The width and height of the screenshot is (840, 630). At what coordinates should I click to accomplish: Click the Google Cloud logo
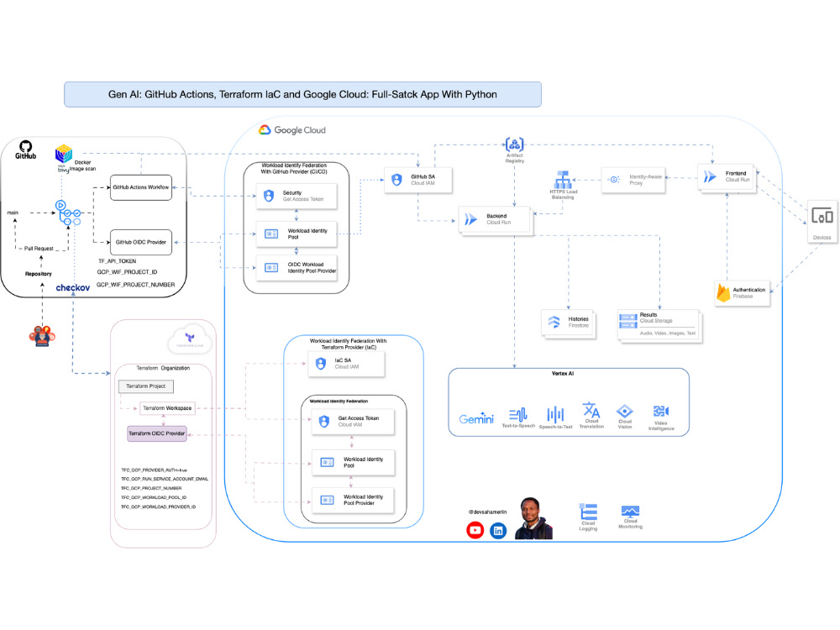pyautogui.click(x=292, y=130)
